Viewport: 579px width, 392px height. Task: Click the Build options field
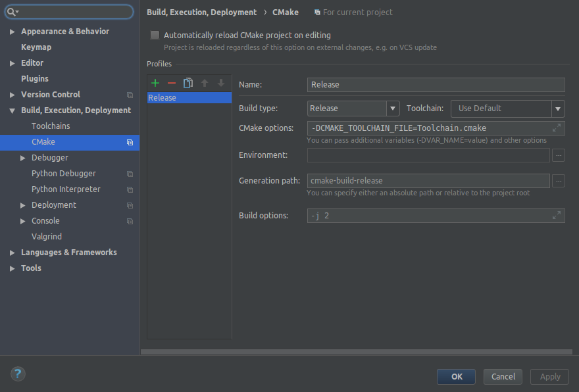click(x=436, y=216)
